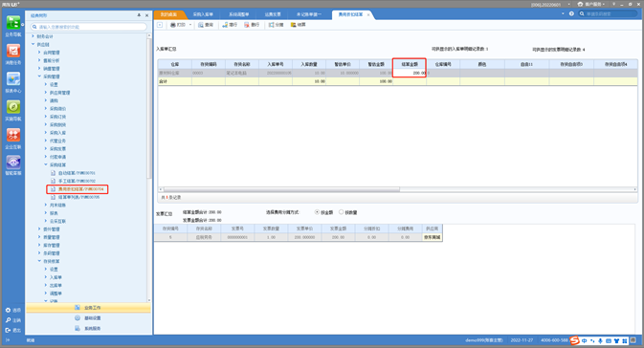Open 结算单列表 in the tree

tap(78, 197)
